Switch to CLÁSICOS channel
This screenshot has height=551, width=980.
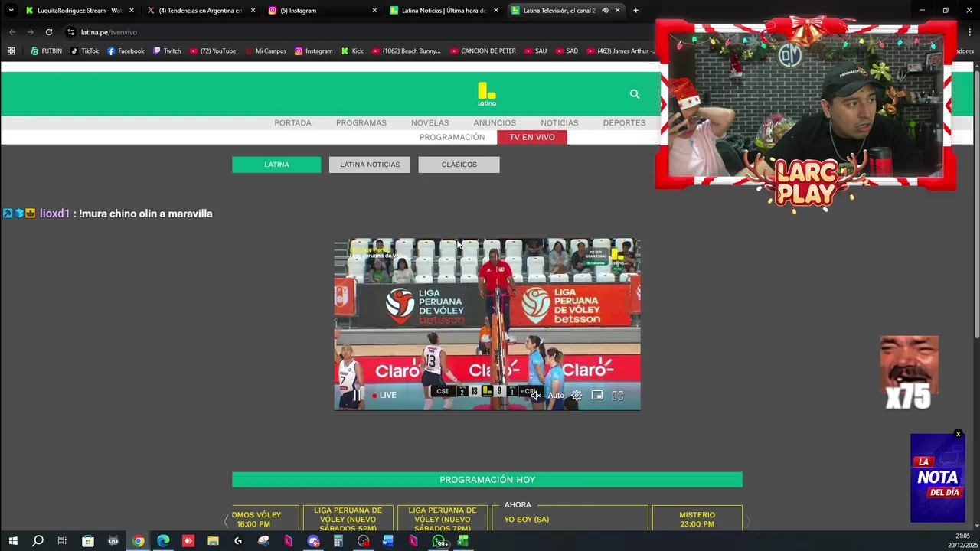pyautogui.click(x=459, y=165)
